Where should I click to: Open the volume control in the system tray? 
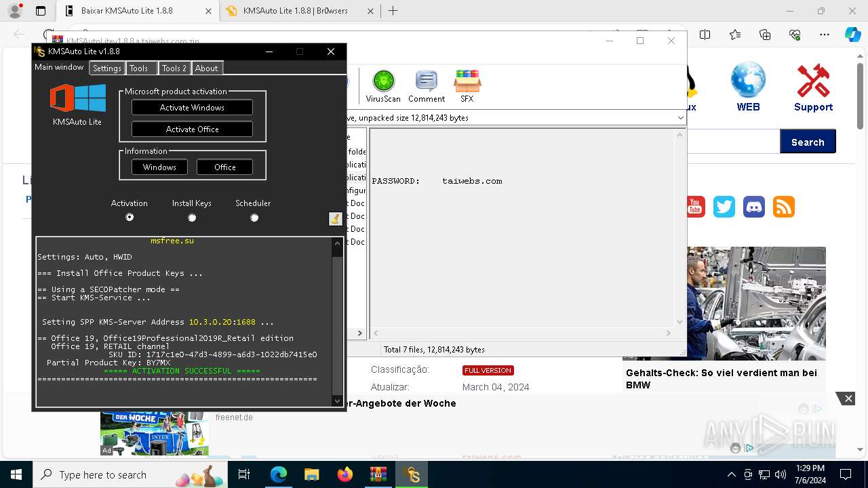(780, 474)
